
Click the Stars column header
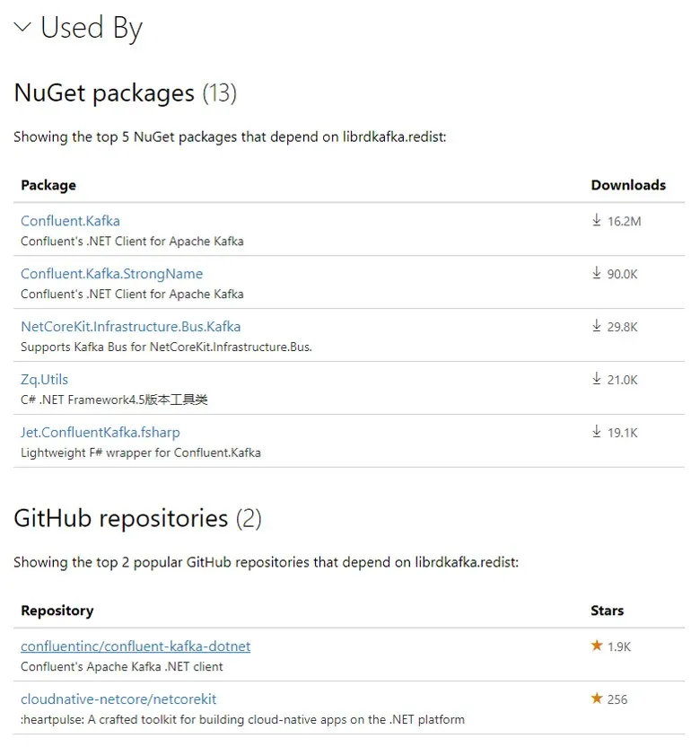click(607, 611)
